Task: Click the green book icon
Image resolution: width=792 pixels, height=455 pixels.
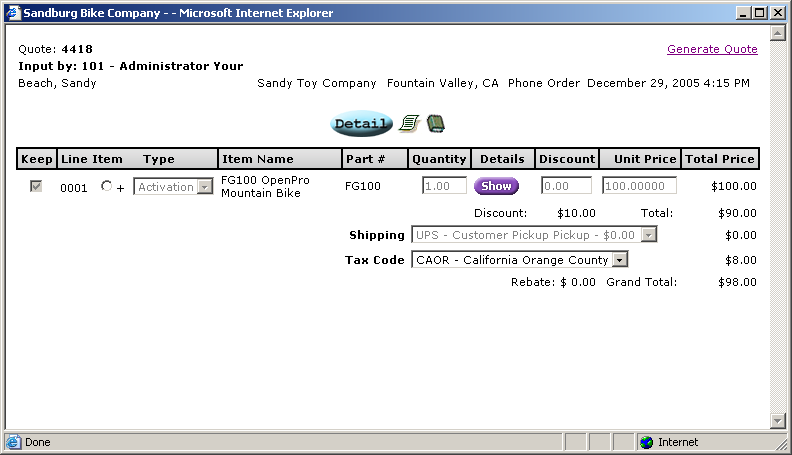Action: 435,124
